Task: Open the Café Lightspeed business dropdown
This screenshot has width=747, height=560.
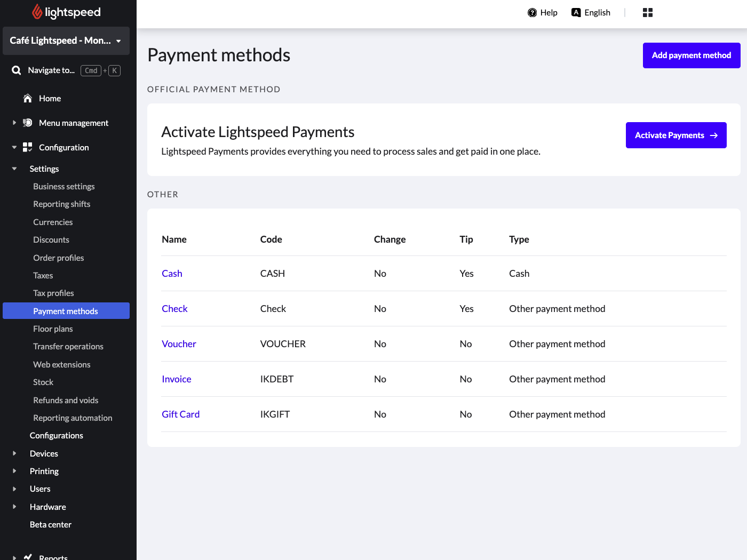Action: [66, 41]
